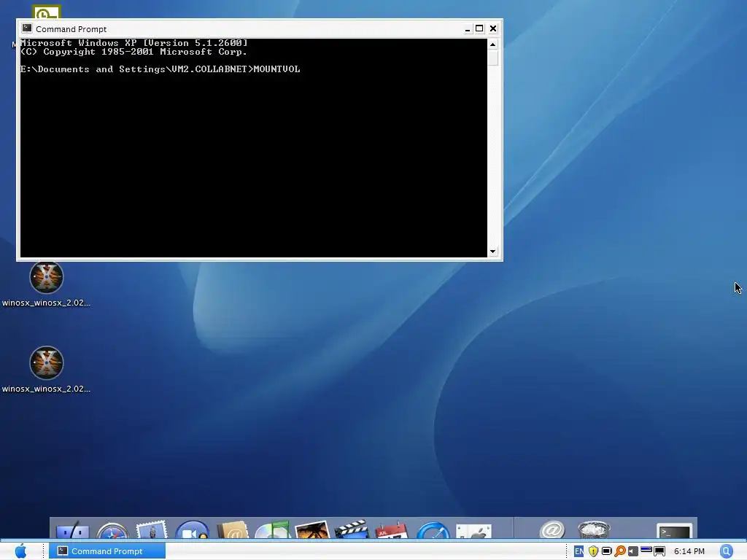Image resolution: width=747 pixels, height=560 pixels.
Task: Open Spotlight-style search icon at taskbar right
Action: (x=726, y=551)
